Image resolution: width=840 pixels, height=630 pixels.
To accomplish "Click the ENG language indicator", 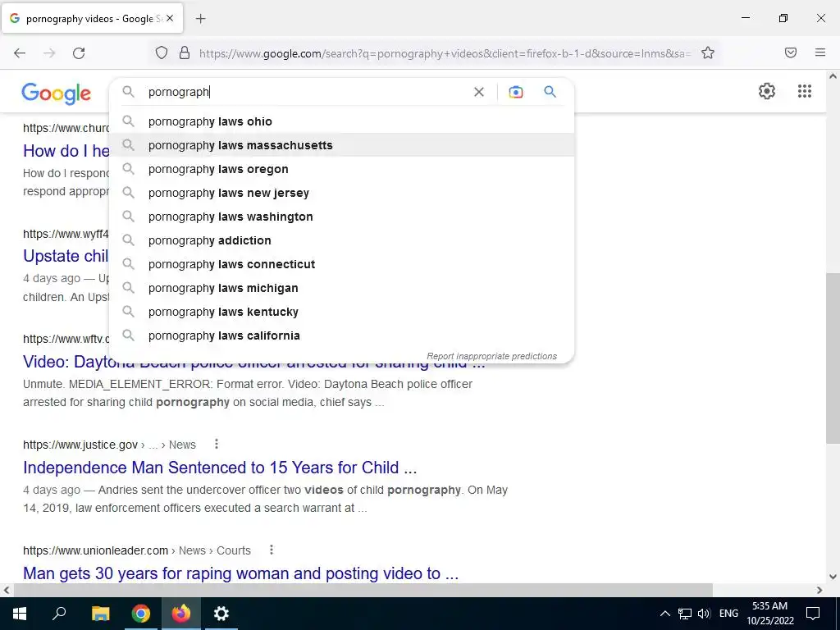I will (728, 614).
